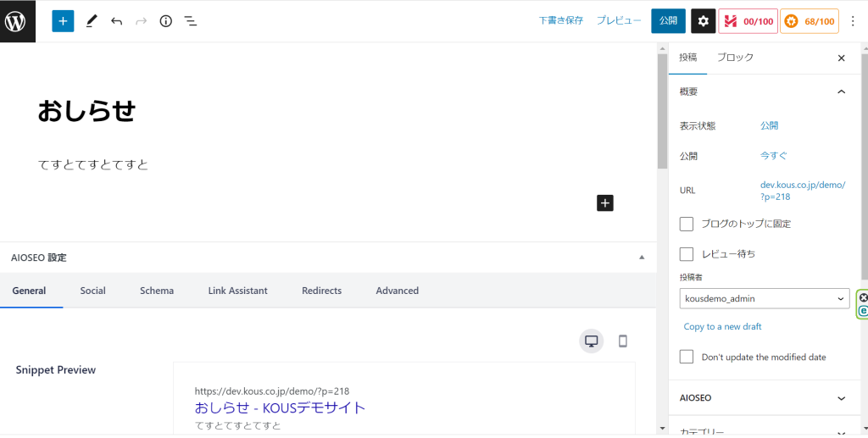Image resolution: width=868 pixels, height=438 pixels.
Task: Click the 公開 publish button
Action: point(668,21)
